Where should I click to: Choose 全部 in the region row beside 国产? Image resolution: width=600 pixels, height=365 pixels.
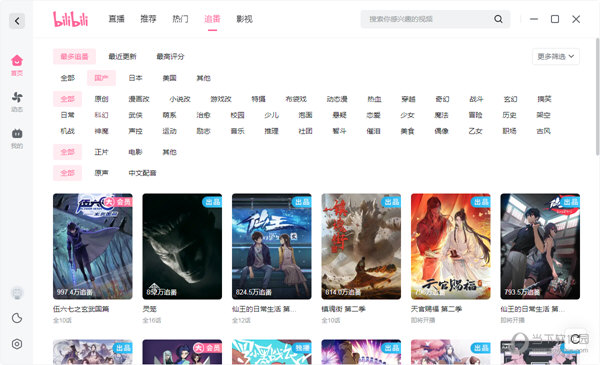click(68, 78)
